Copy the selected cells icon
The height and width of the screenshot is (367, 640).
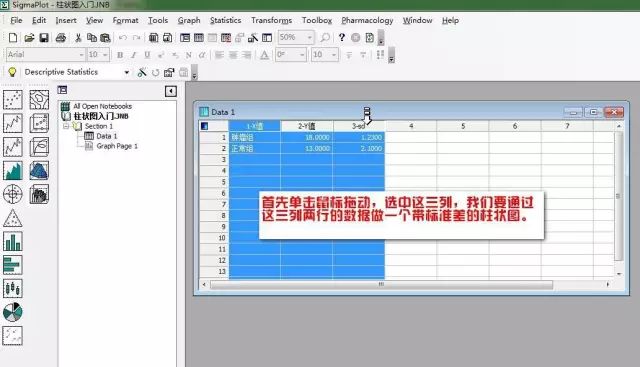92,38
